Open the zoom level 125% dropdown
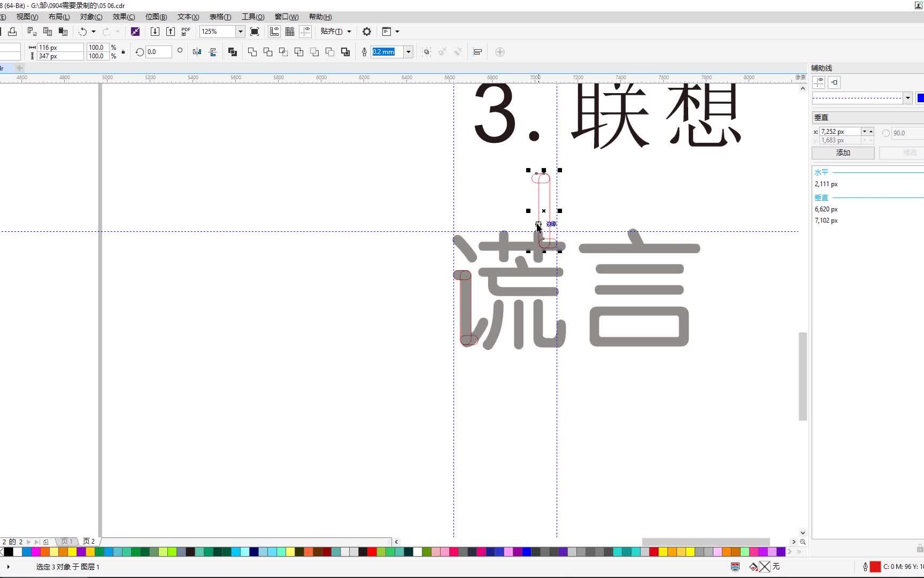Screen dimensions: 924x578 click(x=240, y=32)
